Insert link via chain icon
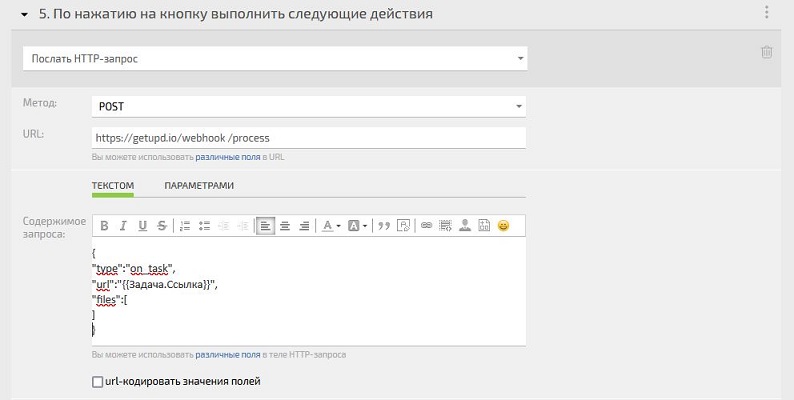The height and width of the screenshot is (400, 794). point(426,225)
